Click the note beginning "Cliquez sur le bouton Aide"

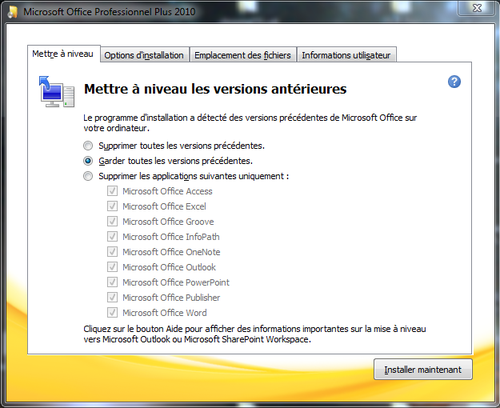coord(255,334)
